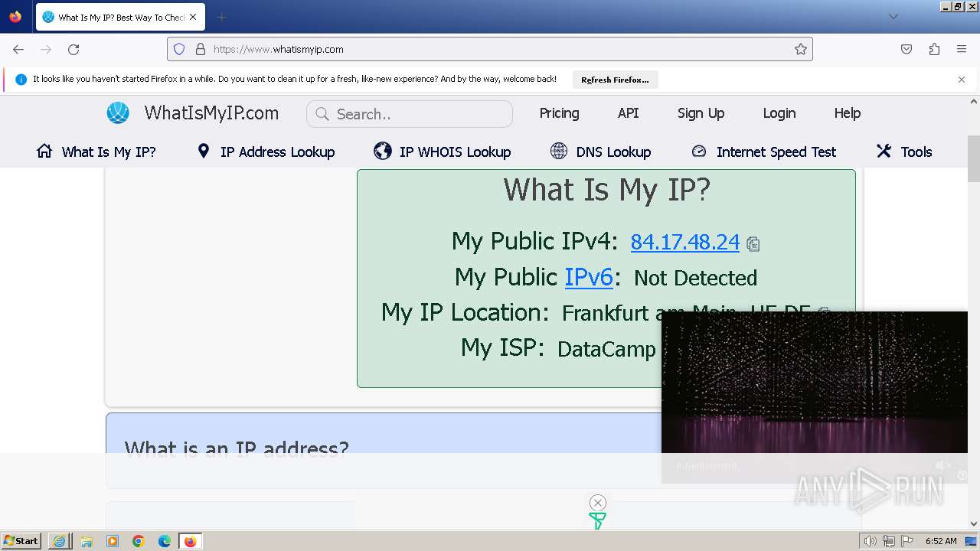
Task: Open the Login page
Action: (x=779, y=113)
